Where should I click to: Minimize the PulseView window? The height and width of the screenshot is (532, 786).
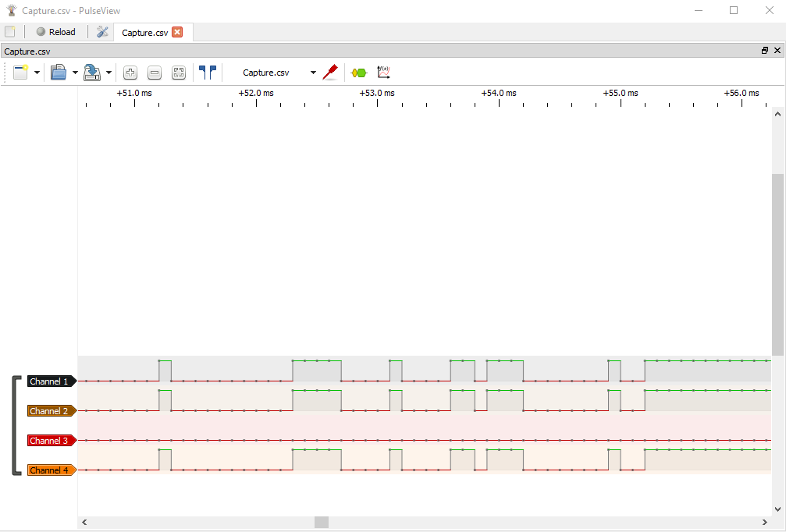(699, 10)
